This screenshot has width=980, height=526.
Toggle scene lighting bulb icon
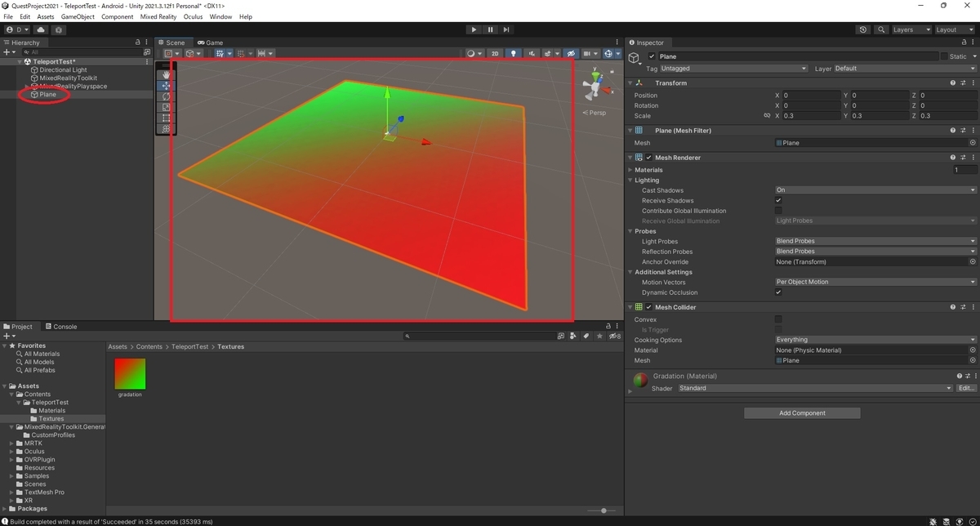513,54
